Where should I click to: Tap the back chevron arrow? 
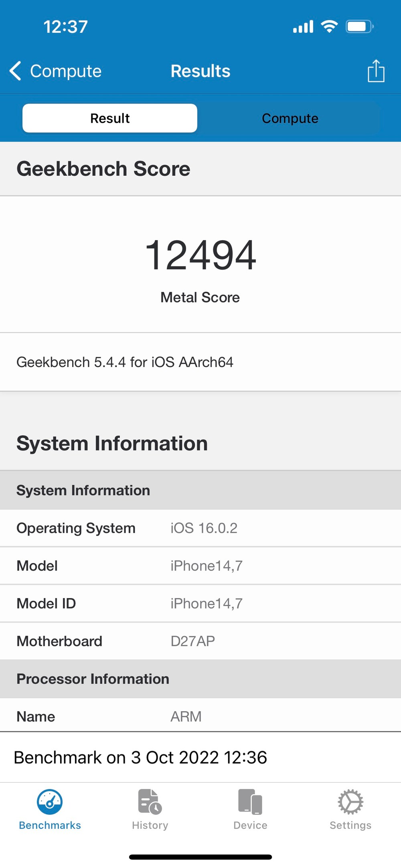pyautogui.click(x=15, y=71)
